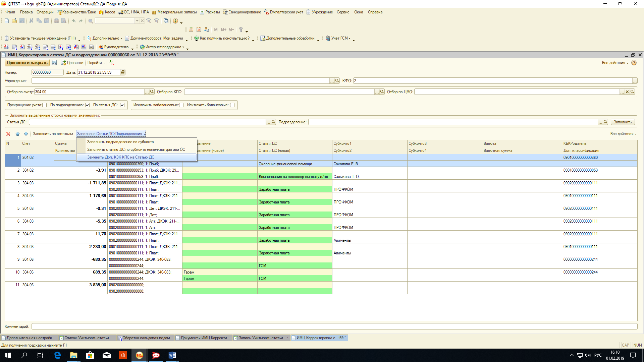Image resolution: width=644 pixels, height=362 pixels.
Task: Click Провести и закрыть button
Action: [27, 63]
